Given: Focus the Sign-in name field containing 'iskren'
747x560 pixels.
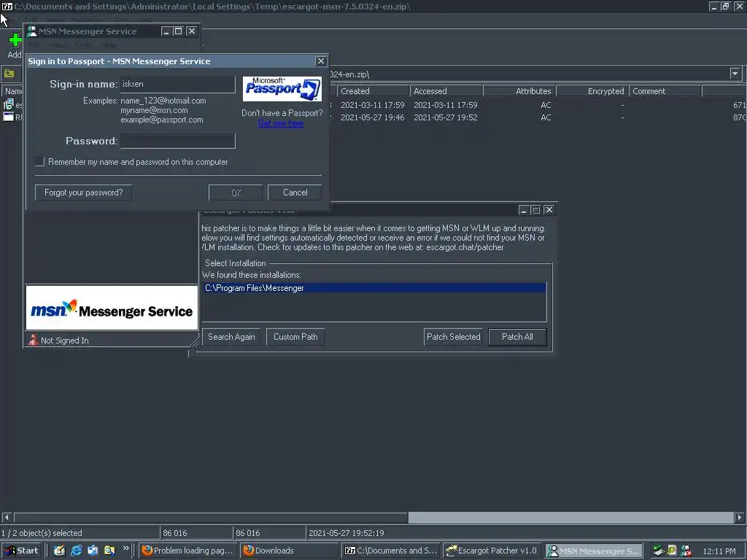Looking at the screenshot, I should 178,85.
